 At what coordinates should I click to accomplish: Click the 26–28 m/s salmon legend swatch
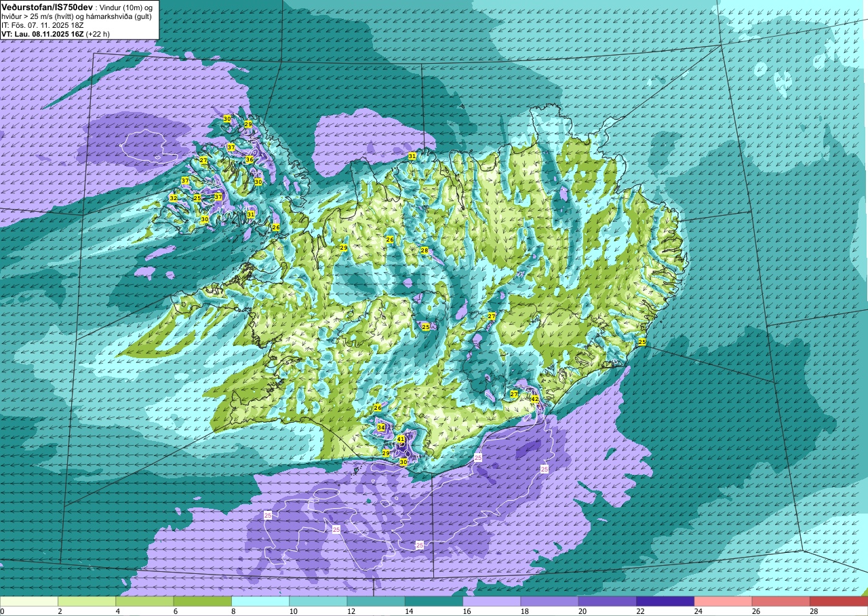coord(781,601)
